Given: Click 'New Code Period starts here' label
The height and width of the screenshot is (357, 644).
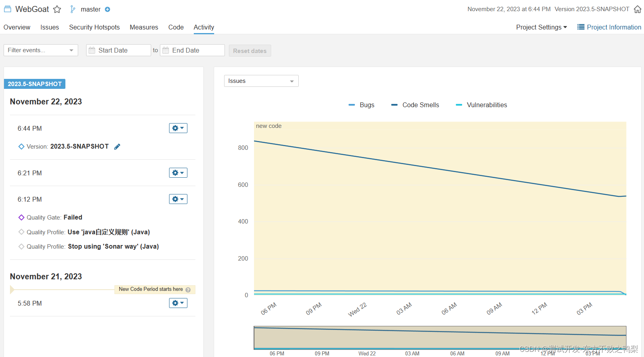Looking at the screenshot, I should [x=151, y=289].
